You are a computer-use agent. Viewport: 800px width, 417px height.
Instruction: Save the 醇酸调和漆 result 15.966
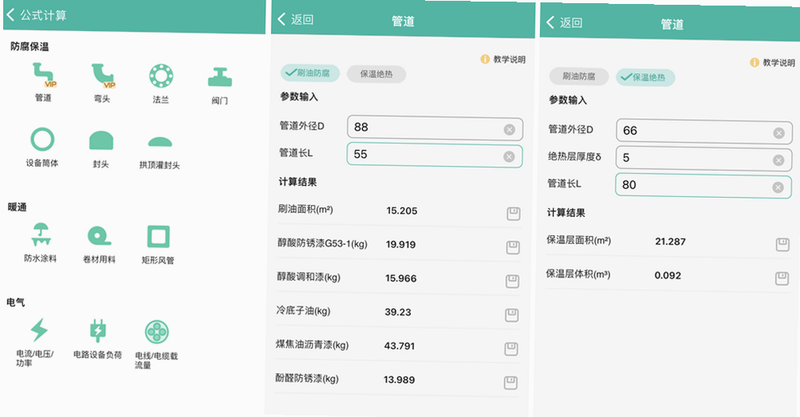(x=512, y=281)
